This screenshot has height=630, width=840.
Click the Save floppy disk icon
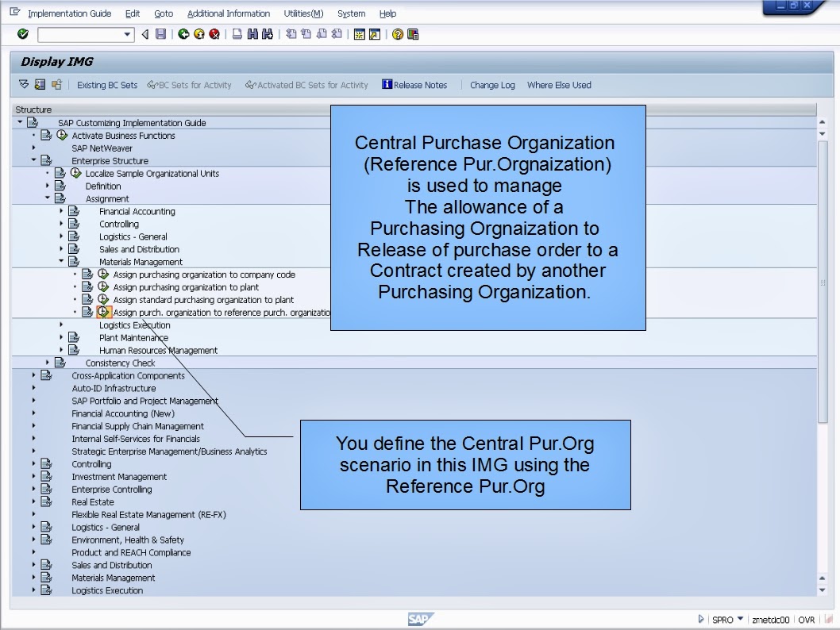coord(160,34)
